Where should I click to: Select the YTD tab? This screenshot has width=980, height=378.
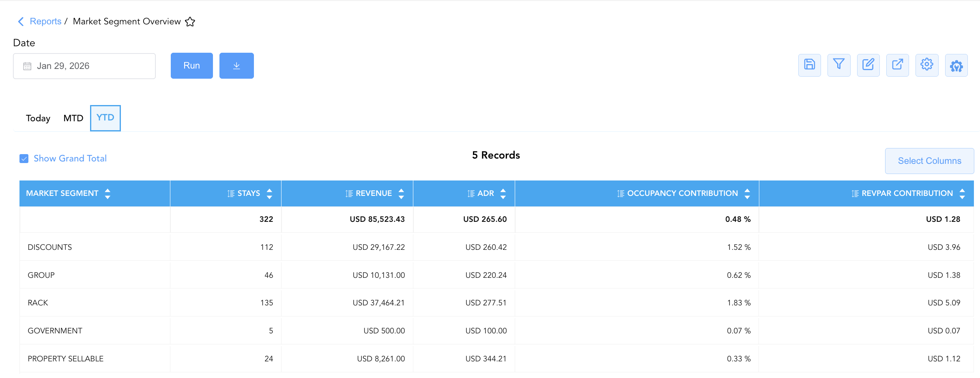click(105, 118)
